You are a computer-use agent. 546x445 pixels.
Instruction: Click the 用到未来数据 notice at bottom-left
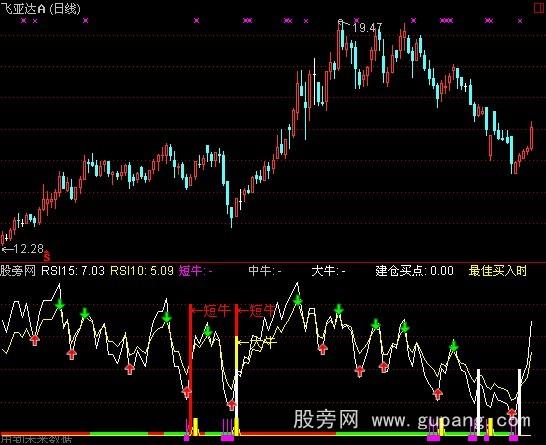pyautogui.click(x=36, y=440)
